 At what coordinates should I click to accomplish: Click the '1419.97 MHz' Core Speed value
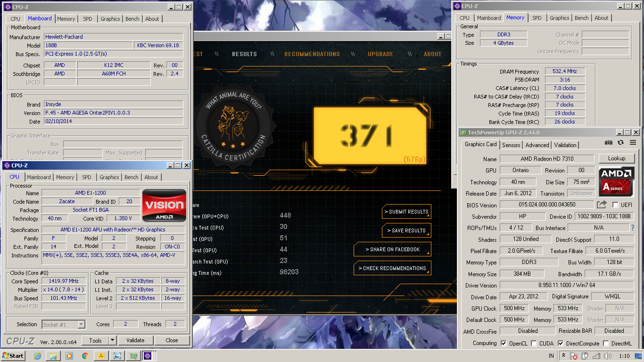(64, 281)
